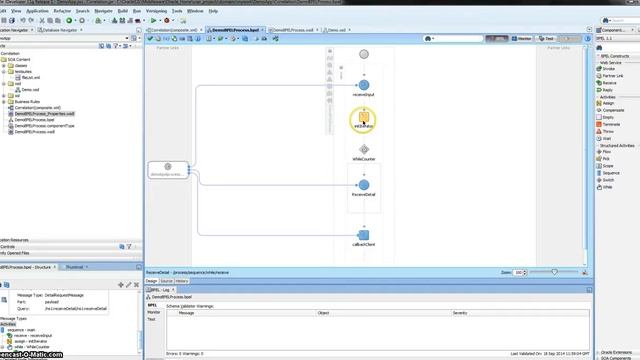Open the Refactor menu
Image resolution: width=640 pixels, height=360 pixels.
tap(62, 11)
